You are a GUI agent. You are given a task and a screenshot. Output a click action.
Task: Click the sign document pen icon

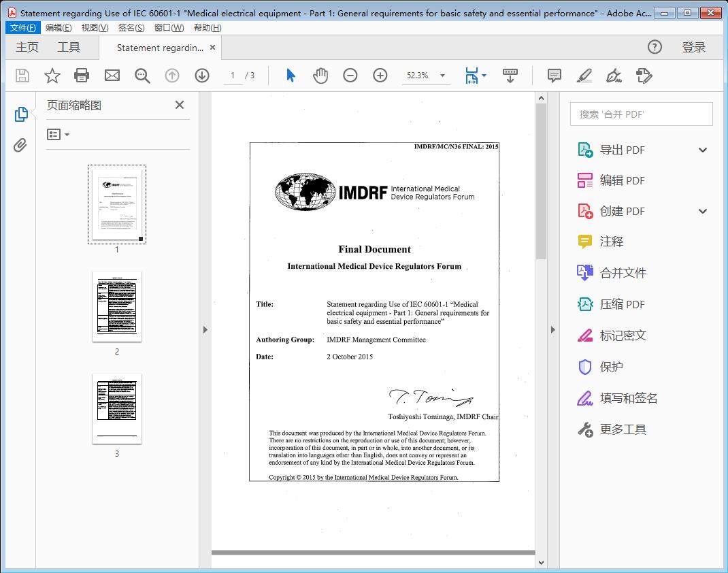point(614,76)
